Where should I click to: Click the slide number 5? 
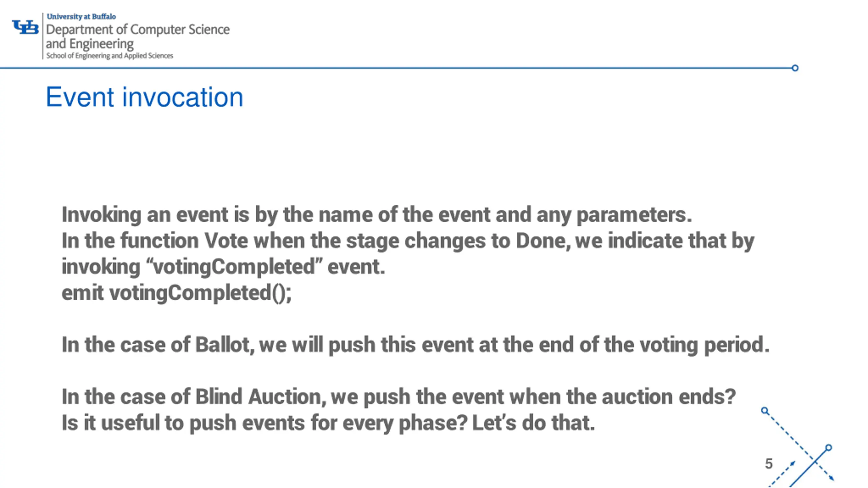tap(769, 464)
